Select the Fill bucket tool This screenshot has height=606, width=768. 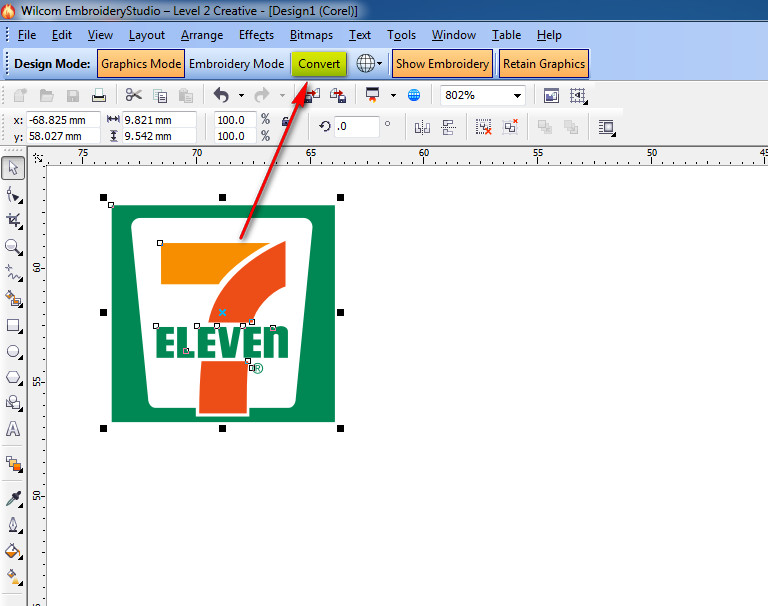[x=13, y=551]
